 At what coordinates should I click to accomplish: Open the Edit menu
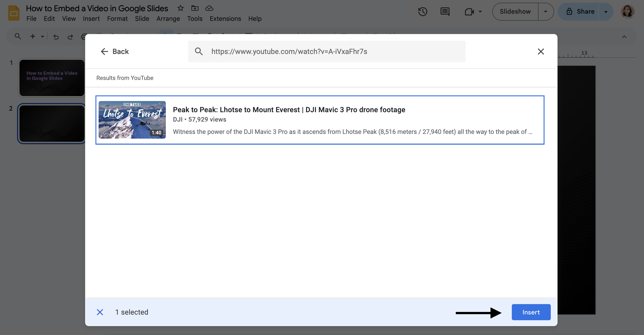pyautogui.click(x=49, y=19)
